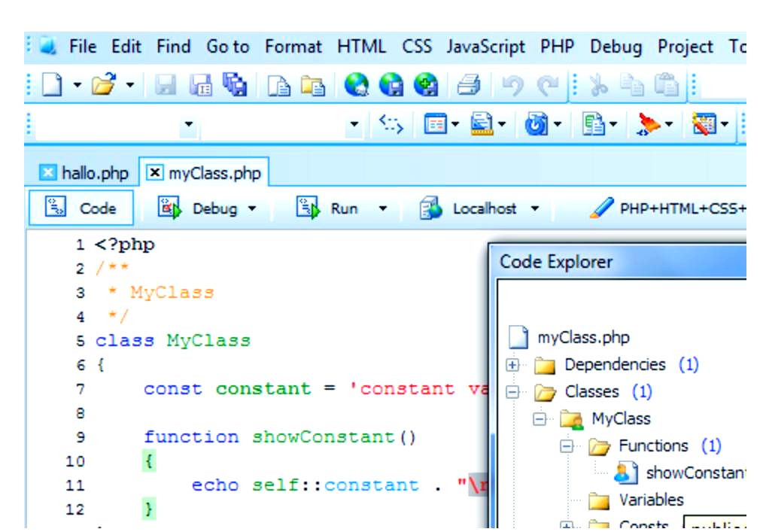Expand the Debug button dropdown arrow
760x532 pixels.
pos(252,209)
